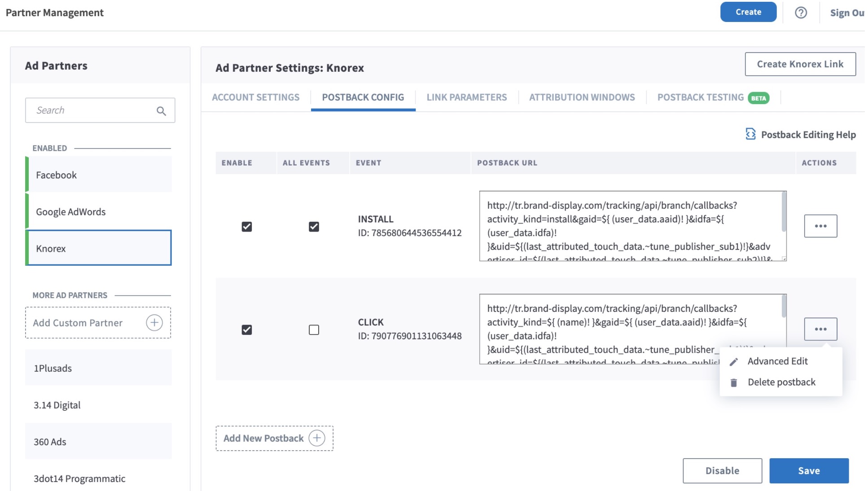The width and height of the screenshot is (868, 491).
Task: Click the Create button
Action: (748, 12)
